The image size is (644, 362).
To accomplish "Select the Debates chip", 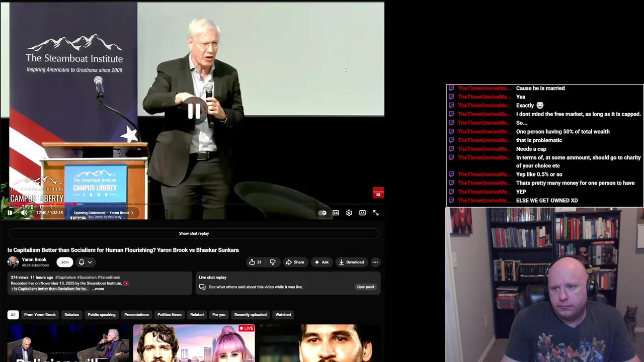I will pyautogui.click(x=71, y=315).
